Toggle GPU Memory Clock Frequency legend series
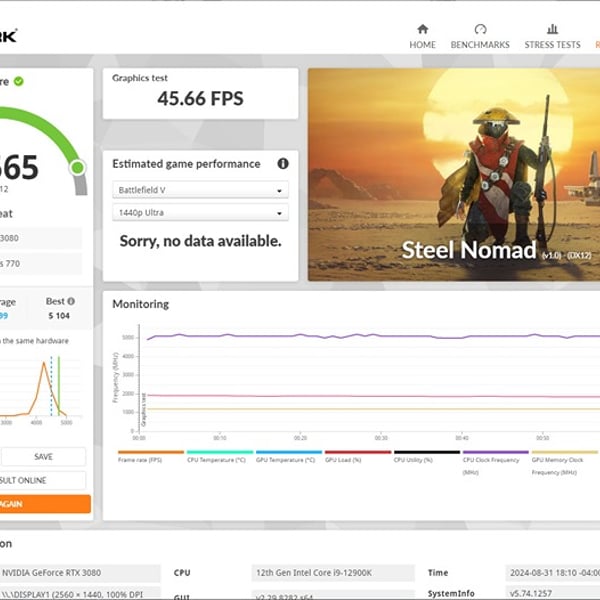 564,463
